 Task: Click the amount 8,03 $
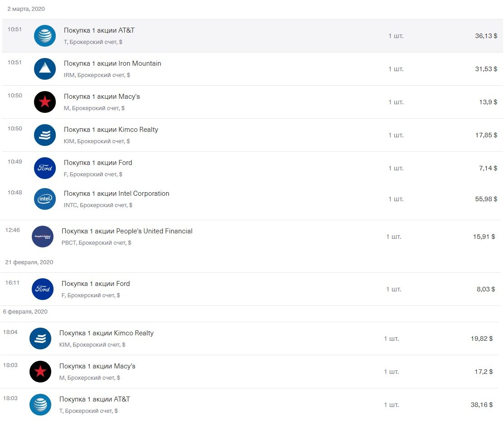486,289
